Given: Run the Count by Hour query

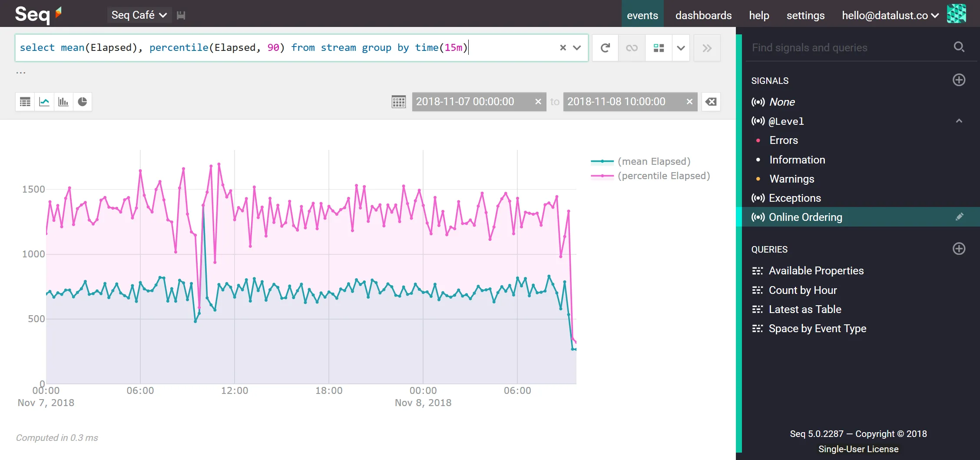Looking at the screenshot, I should (x=803, y=290).
